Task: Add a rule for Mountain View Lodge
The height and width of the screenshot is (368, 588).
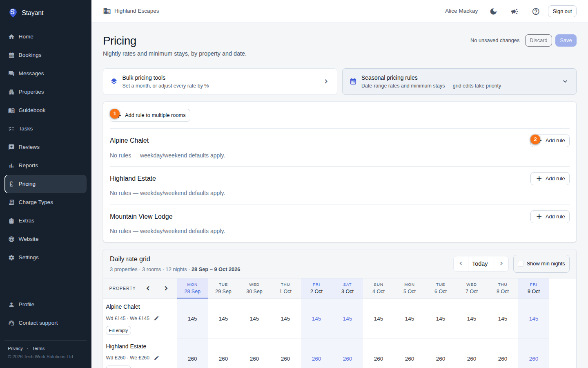Action: 550,217
